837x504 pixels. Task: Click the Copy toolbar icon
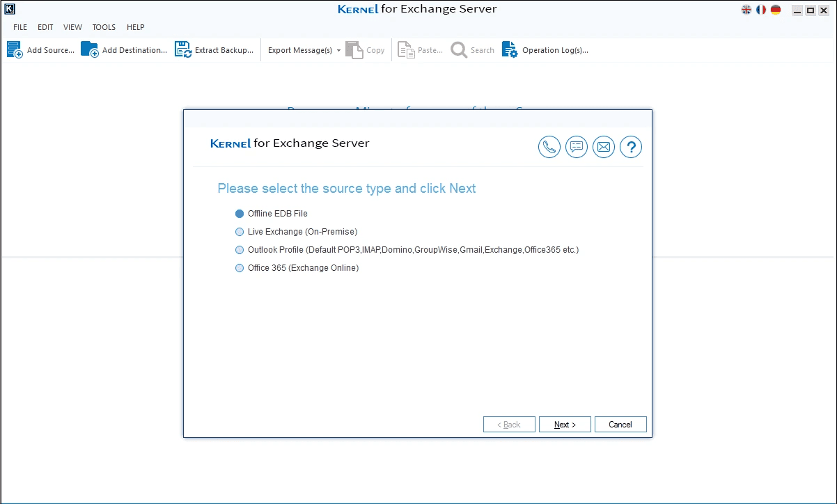pyautogui.click(x=354, y=50)
